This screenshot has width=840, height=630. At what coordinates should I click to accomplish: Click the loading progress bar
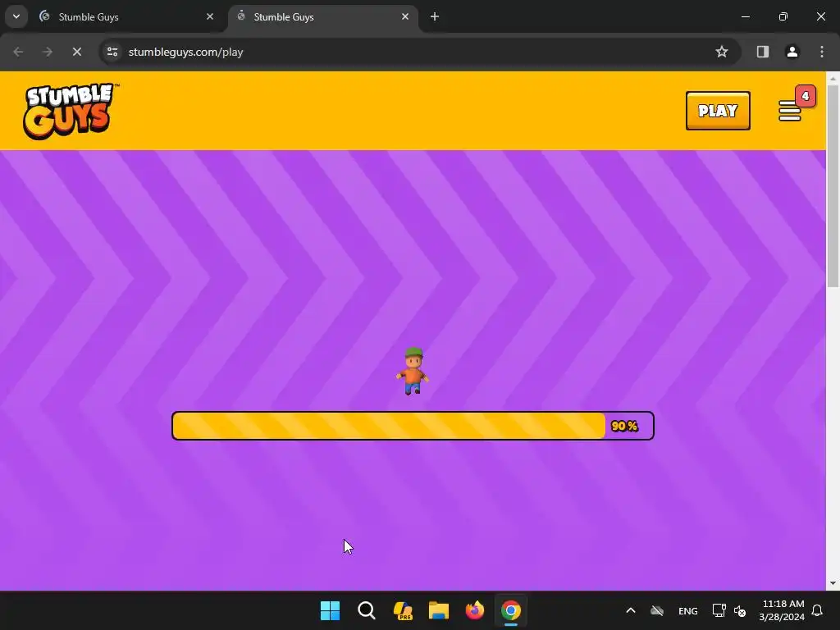point(413,426)
